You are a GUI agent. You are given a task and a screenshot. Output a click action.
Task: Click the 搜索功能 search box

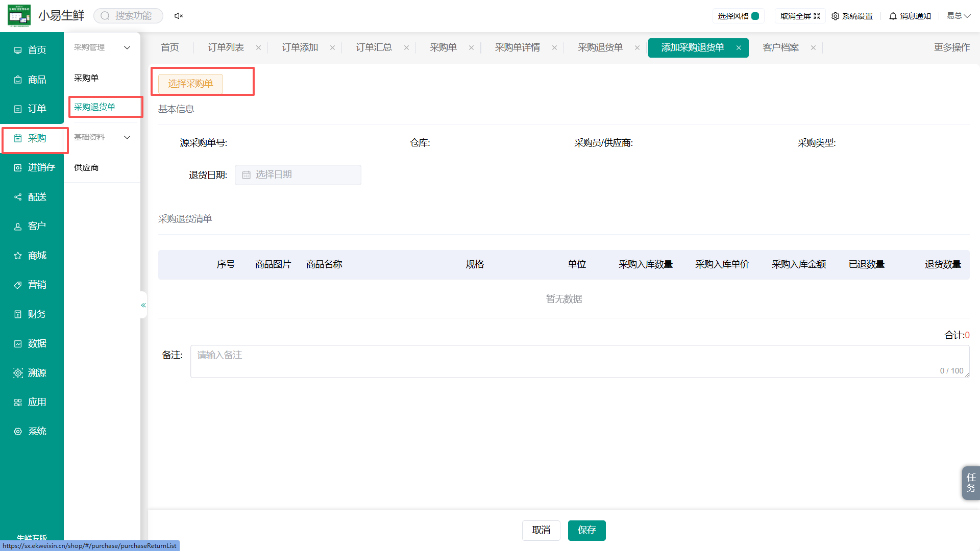[129, 16]
